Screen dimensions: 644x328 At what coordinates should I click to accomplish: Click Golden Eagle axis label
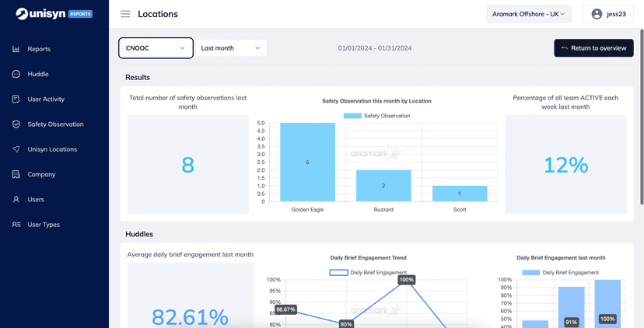point(308,209)
